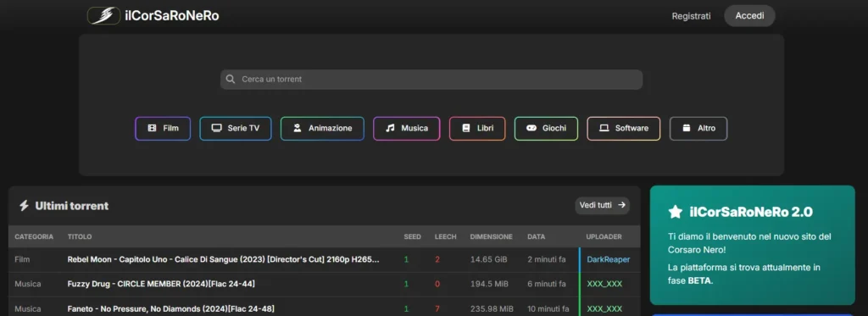Viewport: 868px width, 316px height.
Task: Open the Software category
Action: click(623, 129)
